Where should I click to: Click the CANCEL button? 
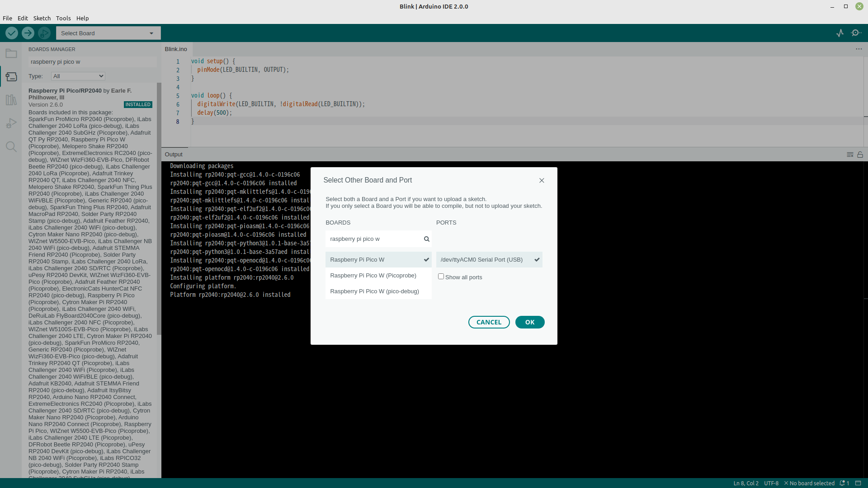[489, 322]
